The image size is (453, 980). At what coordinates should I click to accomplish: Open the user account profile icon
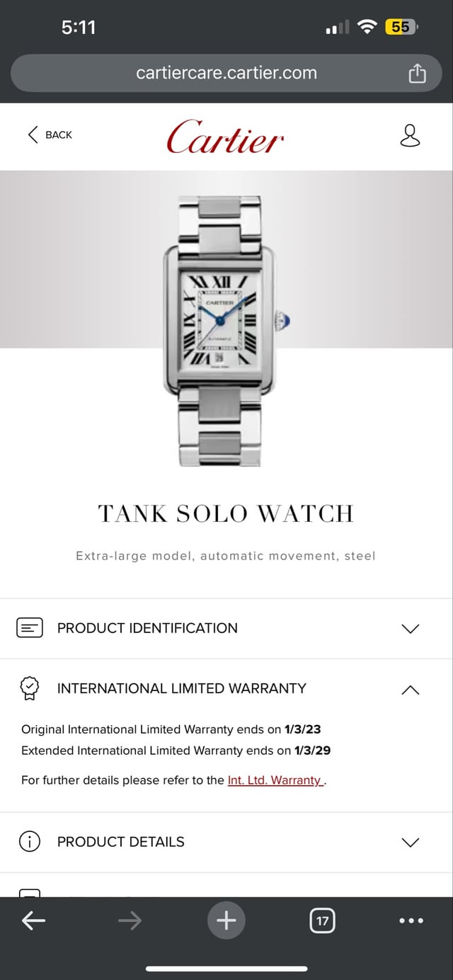tap(410, 135)
